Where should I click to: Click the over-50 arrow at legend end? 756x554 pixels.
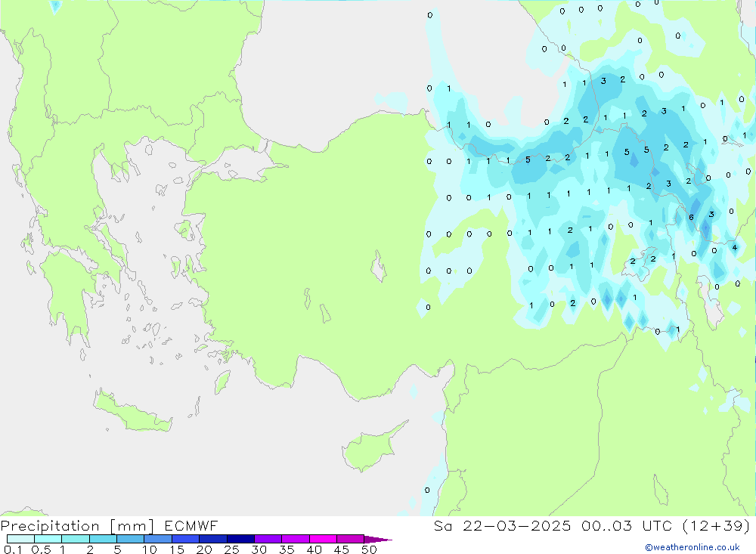[377, 540]
